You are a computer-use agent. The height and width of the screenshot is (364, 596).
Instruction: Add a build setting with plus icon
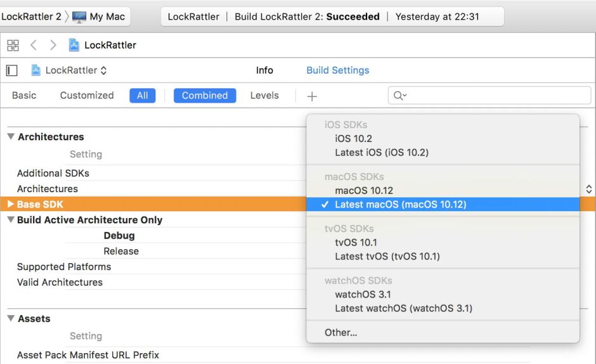[312, 96]
